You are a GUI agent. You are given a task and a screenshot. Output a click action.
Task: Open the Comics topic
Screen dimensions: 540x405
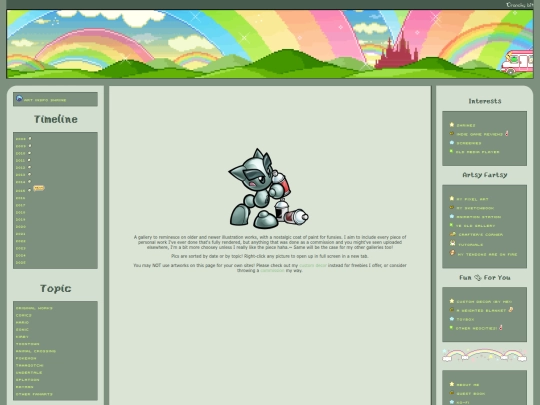click(x=24, y=315)
